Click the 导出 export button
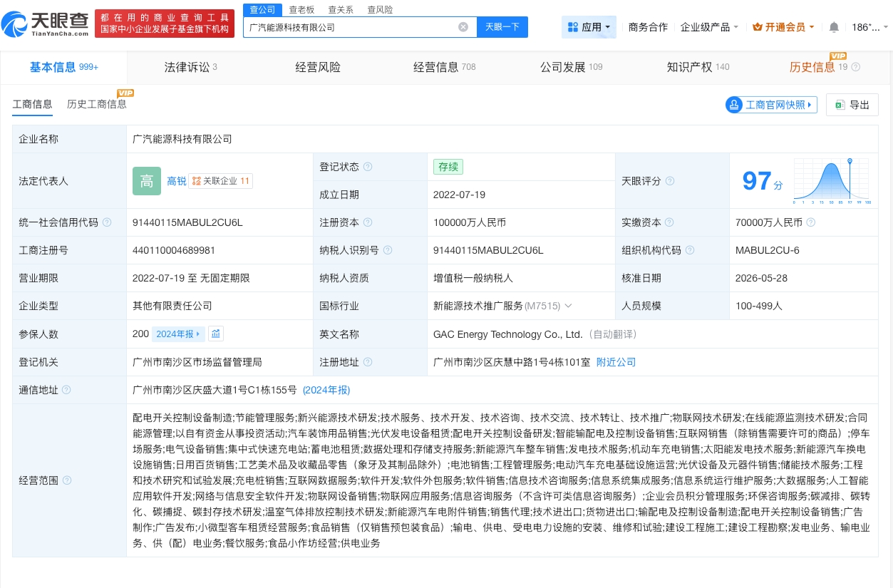Viewport: 893px width, 588px height. (x=852, y=105)
